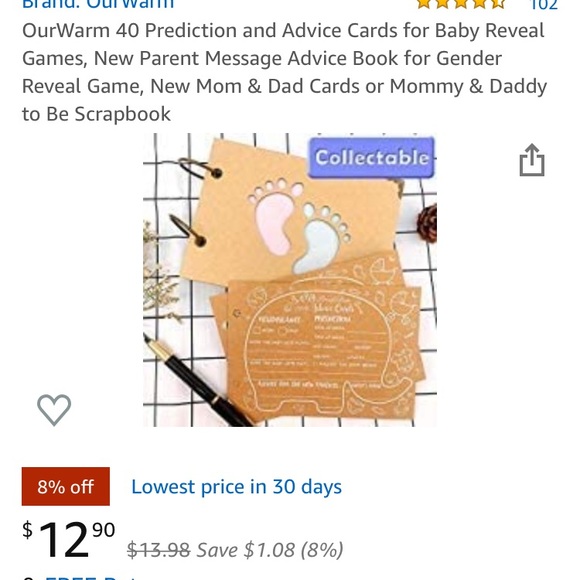
Task: Tap the red 8% off deal badge
Action: coord(66,486)
